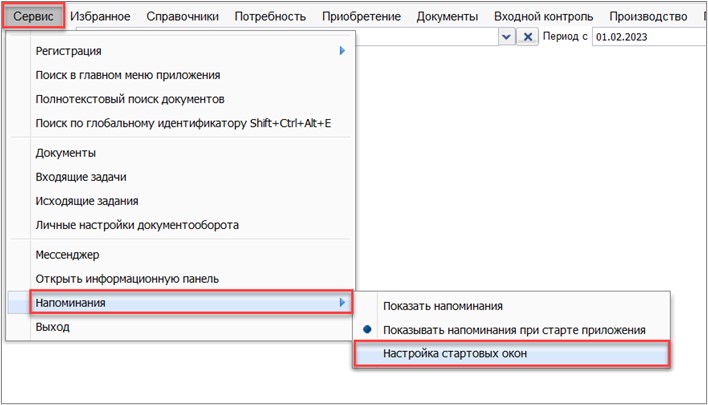This screenshot has width=708, height=405.
Task: Open the Сервис menu in the menu bar
Action: pyautogui.click(x=33, y=16)
